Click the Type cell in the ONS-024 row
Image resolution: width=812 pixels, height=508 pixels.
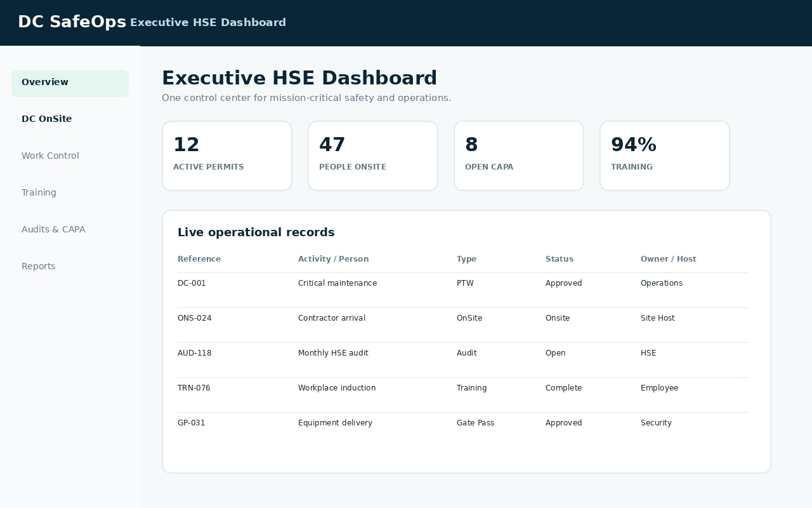tap(469, 318)
